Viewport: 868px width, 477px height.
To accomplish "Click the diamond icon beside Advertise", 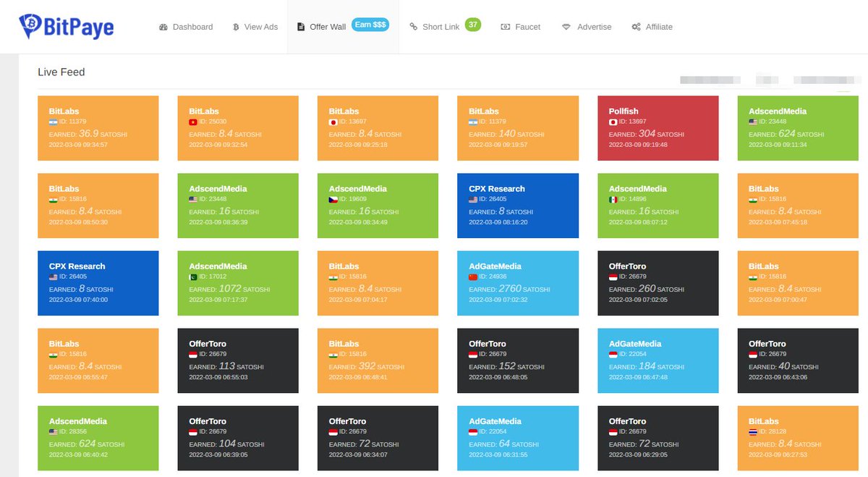I will (566, 27).
